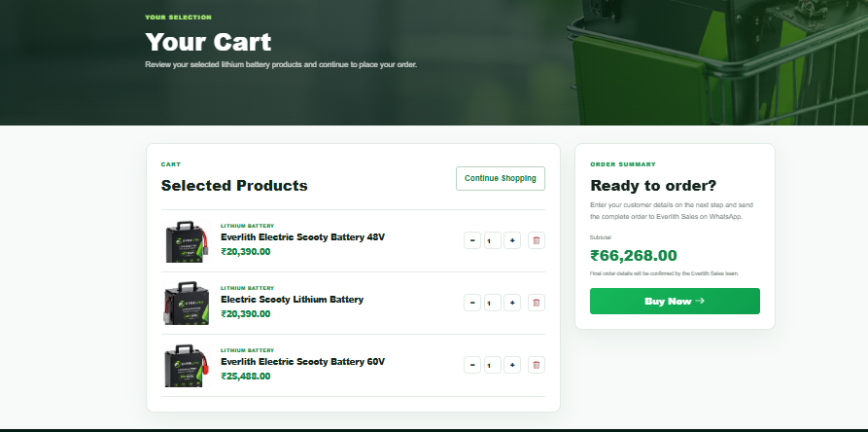Screen dimensions: 868x432
Task: Proceed with the Buy Now button
Action: coord(675,301)
